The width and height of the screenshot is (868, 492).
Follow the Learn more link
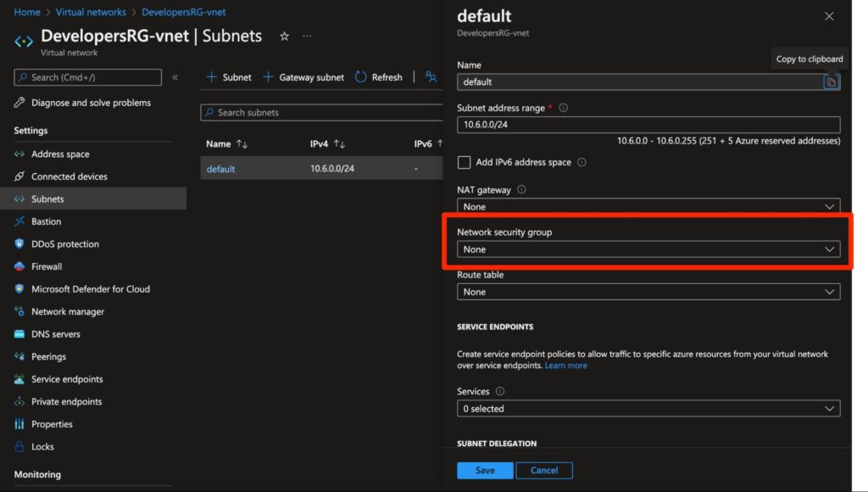pos(565,366)
